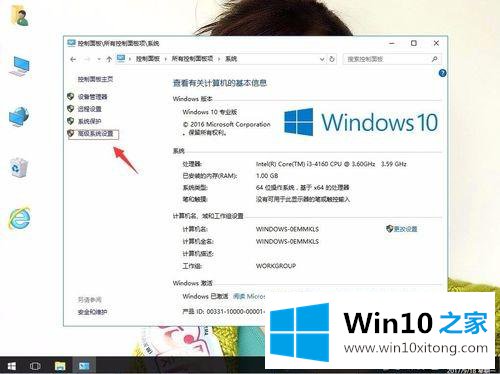Open 远程设置 link
500x374 pixels.
(89, 109)
